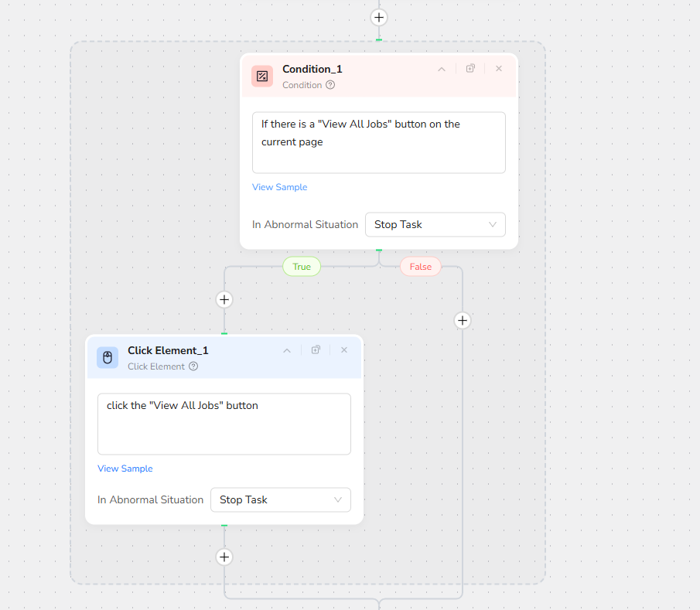Add a step above the Condition_1 node
The width and height of the screenshot is (700, 610).
click(378, 17)
